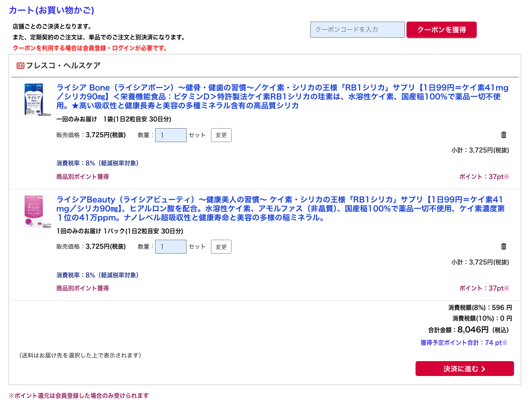Click 消費税額(10%) 0 円 line
Viewport: 532px width, 407px height.
point(482,318)
